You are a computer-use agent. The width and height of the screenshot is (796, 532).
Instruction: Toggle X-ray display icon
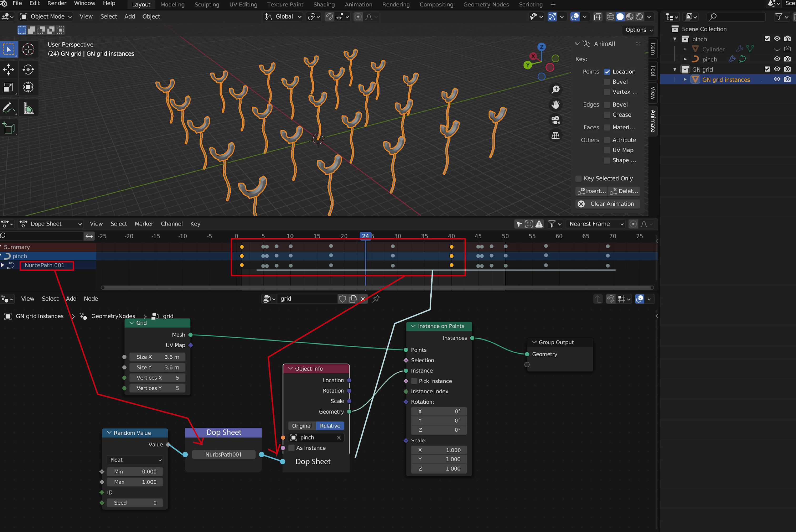[598, 17]
